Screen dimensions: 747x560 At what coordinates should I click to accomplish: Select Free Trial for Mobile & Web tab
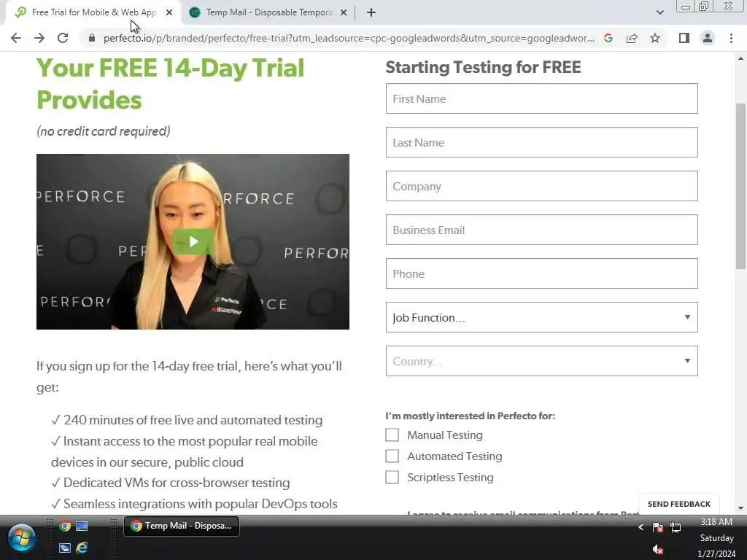click(x=93, y=13)
